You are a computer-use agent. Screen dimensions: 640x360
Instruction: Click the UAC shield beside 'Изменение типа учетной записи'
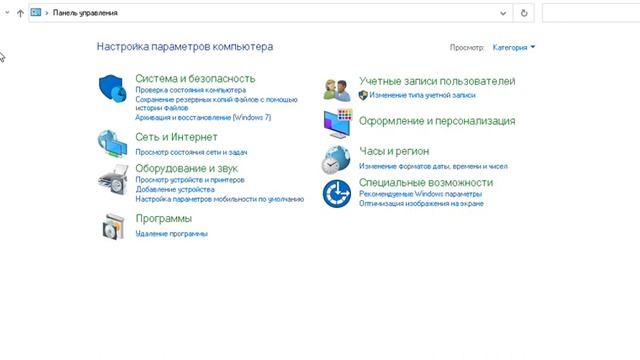click(363, 95)
